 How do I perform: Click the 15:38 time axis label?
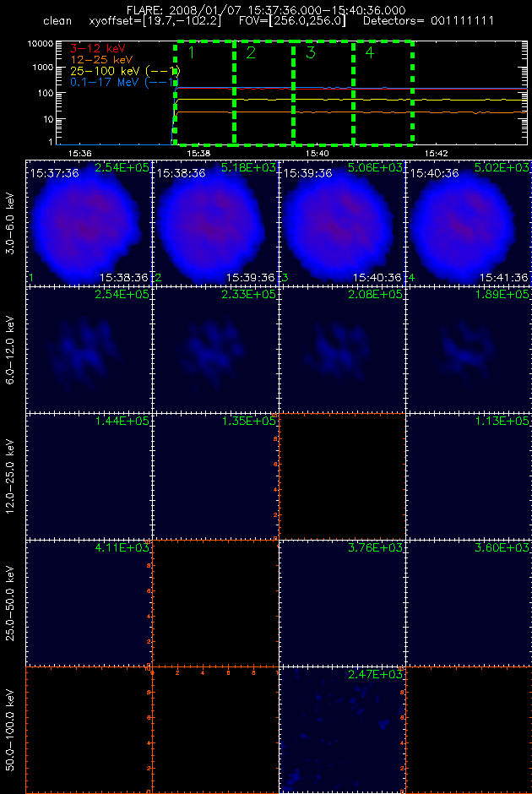click(x=198, y=152)
